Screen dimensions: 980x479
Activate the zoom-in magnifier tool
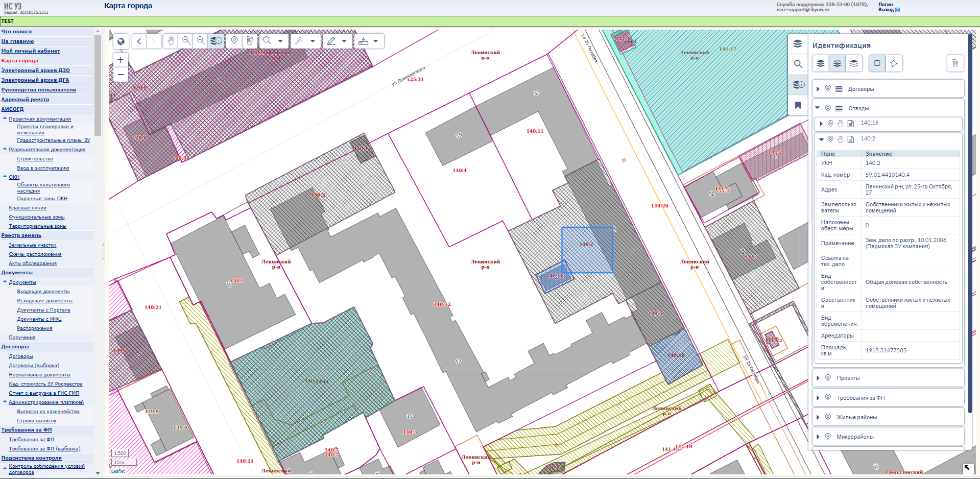click(x=186, y=41)
